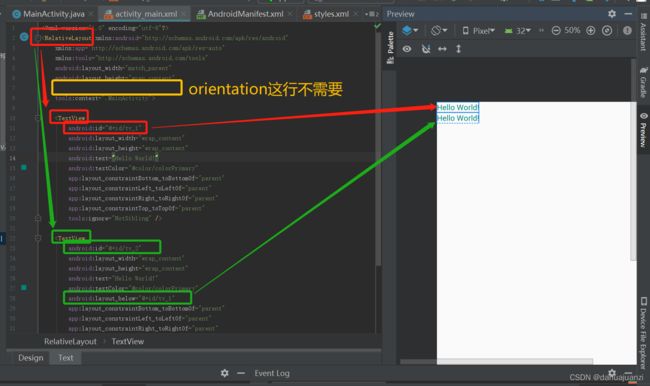Select TextView in the breadcrumb bar
This screenshot has height=386, width=650.
point(128,342)
